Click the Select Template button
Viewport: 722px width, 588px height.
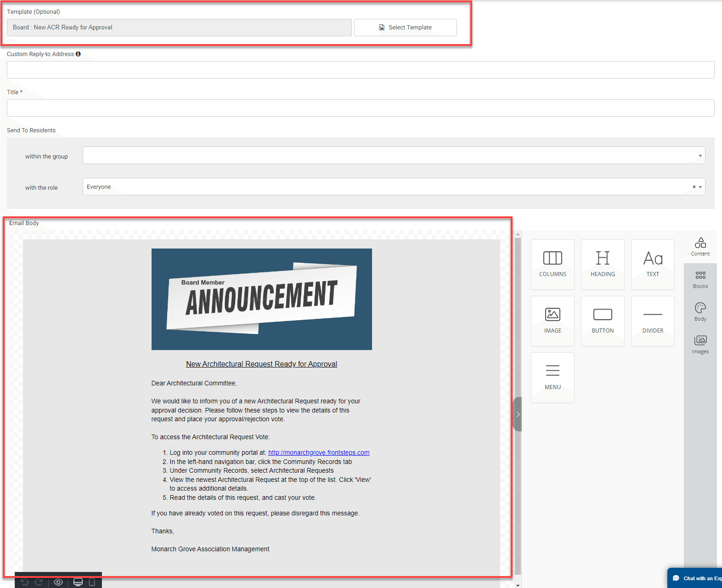[405, 28]
